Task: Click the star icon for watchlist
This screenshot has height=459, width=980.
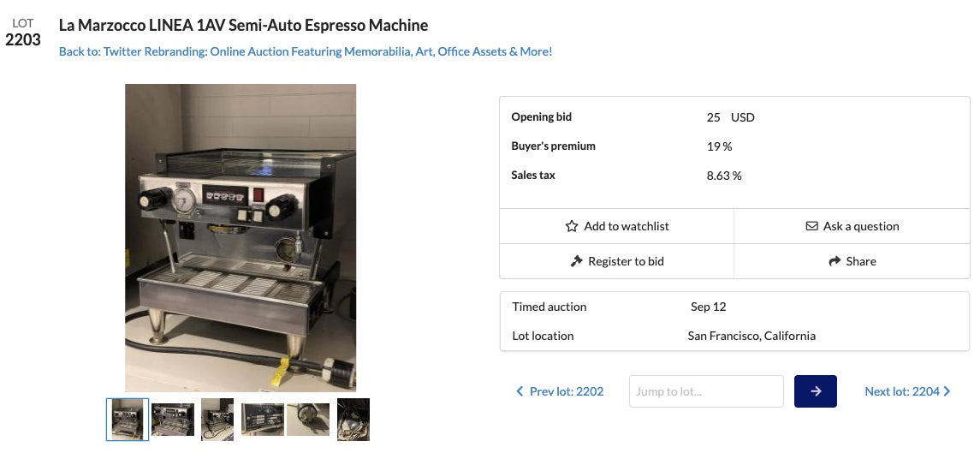Action: tap(572, 227)
